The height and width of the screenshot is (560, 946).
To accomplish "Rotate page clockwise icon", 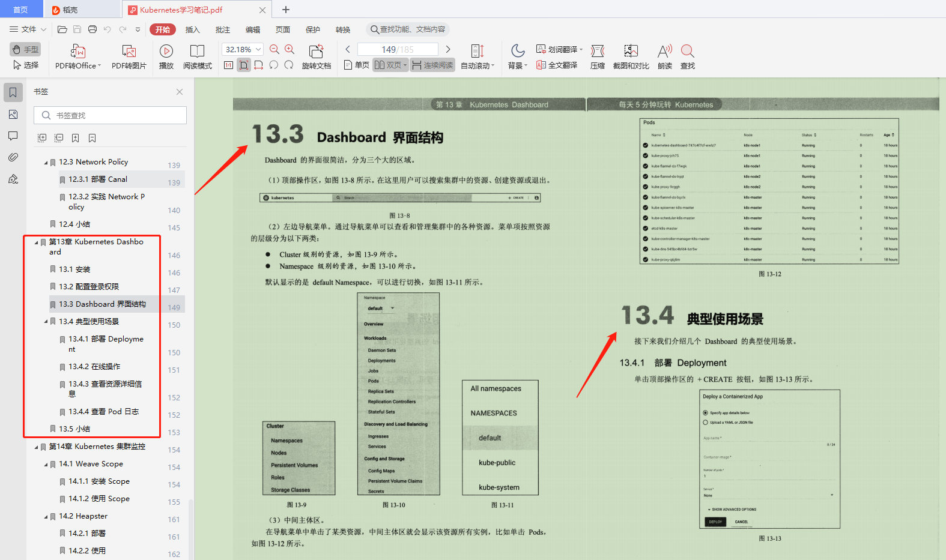I will point(289,65).
